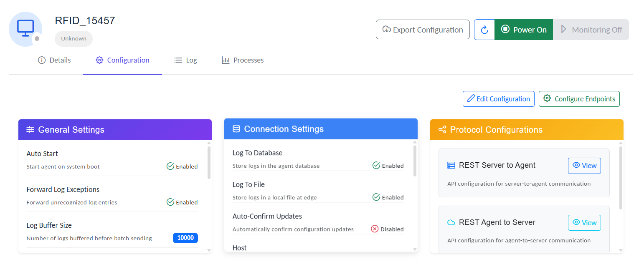Switch to the Details tab

pos(54,60)
